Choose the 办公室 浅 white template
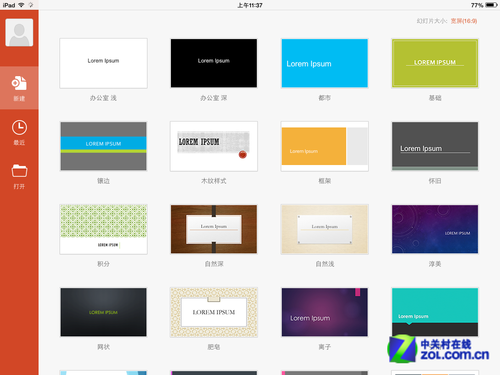Screen dimensions: 500x375 point(103,63)
